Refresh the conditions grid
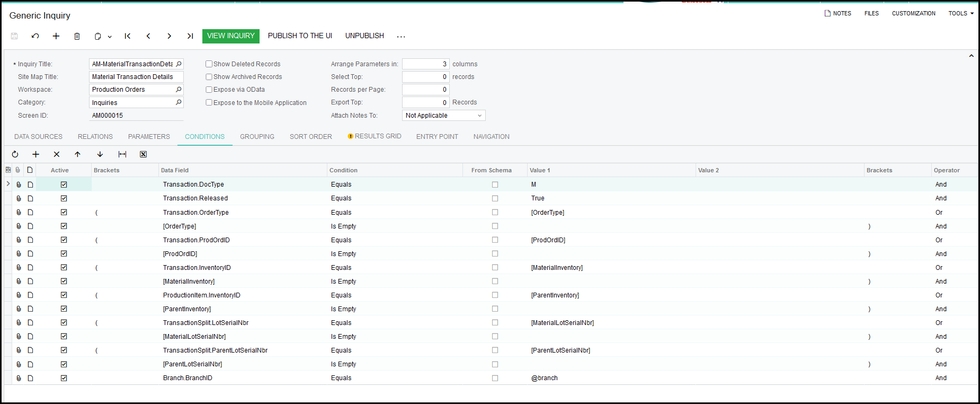This screenshot has width=980, height=404. coord(15,154)
